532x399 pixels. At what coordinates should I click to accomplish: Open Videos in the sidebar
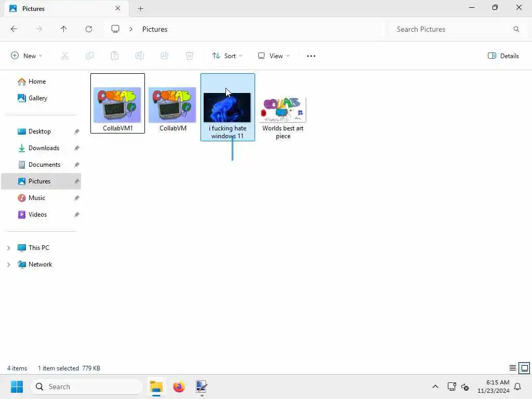pos(32,215)
